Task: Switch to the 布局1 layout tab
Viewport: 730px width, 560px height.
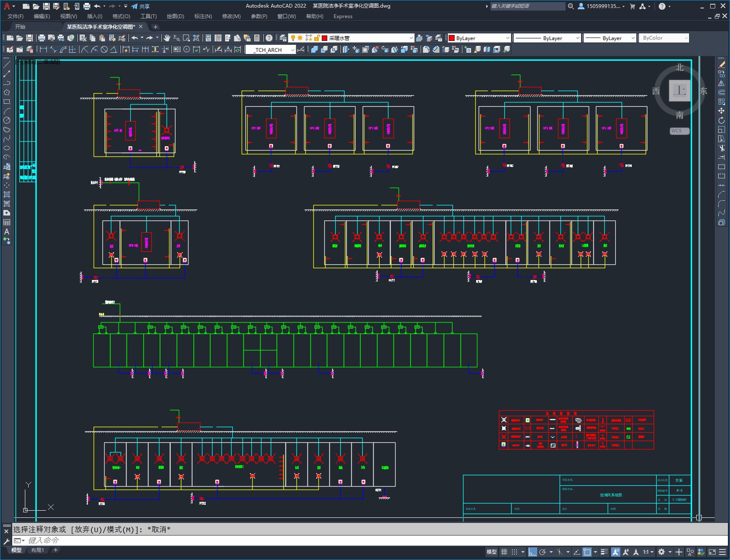Action: coord(38,550)
